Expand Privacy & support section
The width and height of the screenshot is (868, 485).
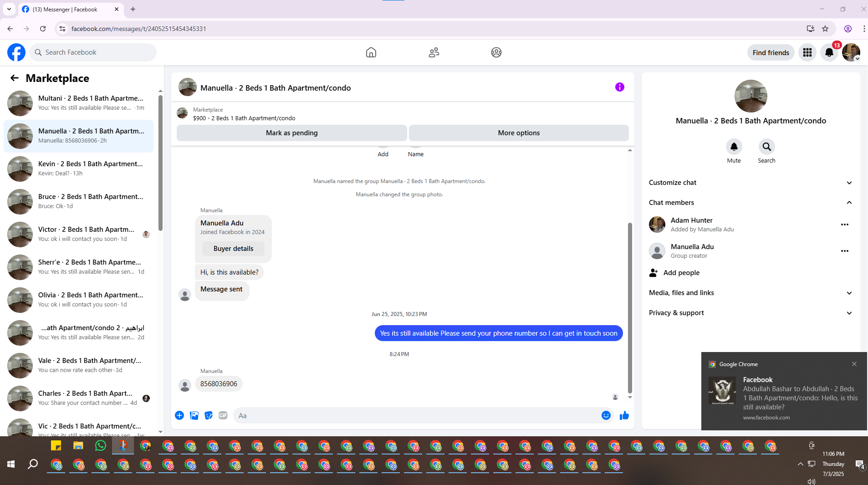751,313
